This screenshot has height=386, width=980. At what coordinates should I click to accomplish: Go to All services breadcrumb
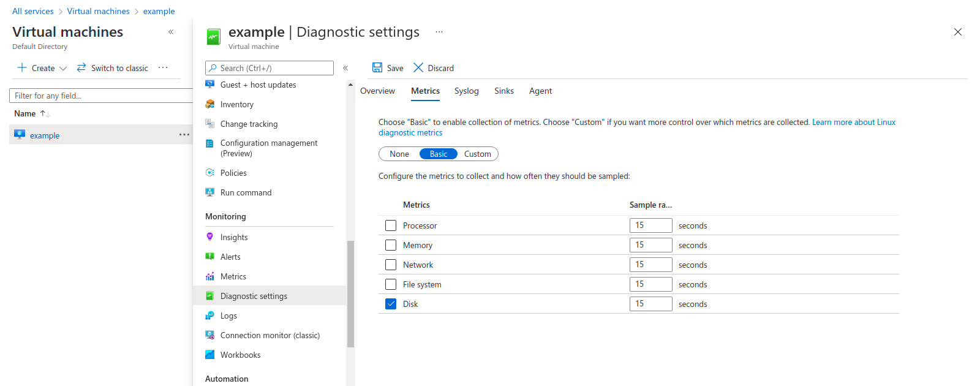point(33,11)
